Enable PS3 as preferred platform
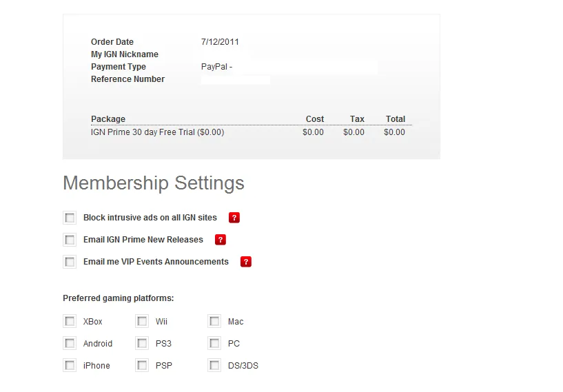The width and height of the screenshot is (563, 392). click(x=142, y=343)
